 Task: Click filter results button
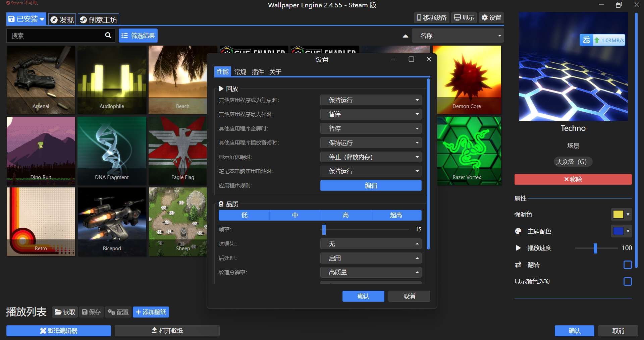tap(138, 36)
